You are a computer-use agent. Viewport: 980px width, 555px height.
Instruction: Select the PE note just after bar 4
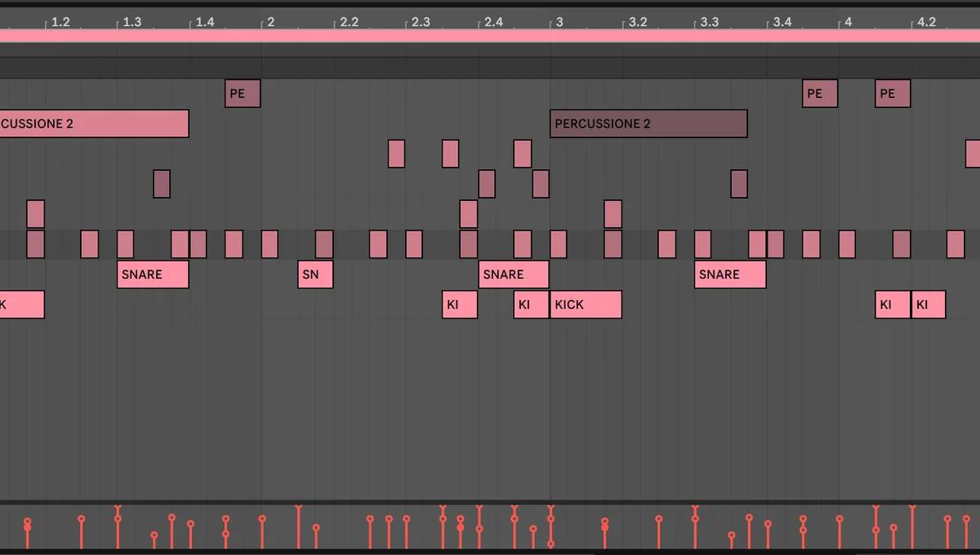point(893,94)
